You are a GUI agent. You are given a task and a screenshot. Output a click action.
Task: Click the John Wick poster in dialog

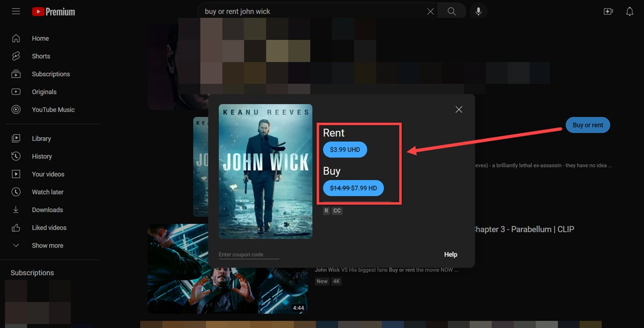[x=266, y=171]
